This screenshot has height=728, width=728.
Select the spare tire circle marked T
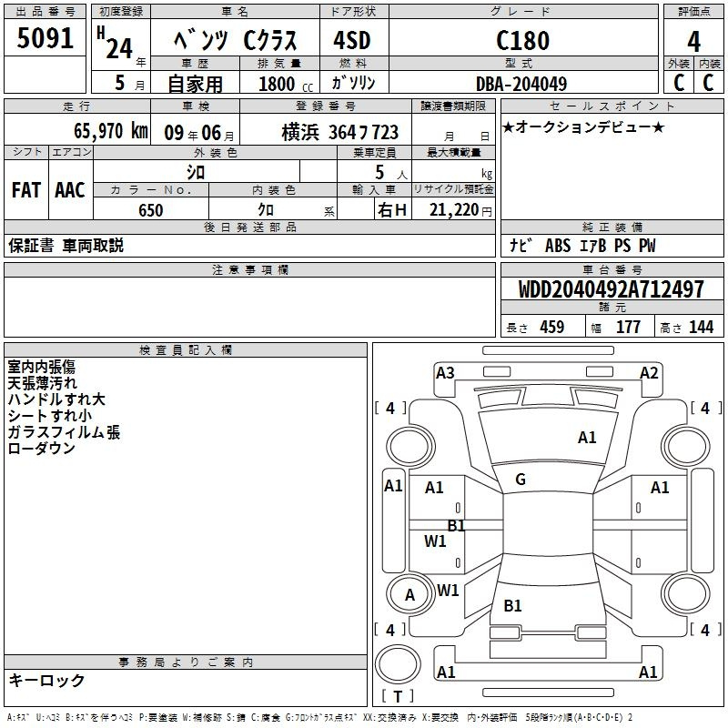(398, 664)
